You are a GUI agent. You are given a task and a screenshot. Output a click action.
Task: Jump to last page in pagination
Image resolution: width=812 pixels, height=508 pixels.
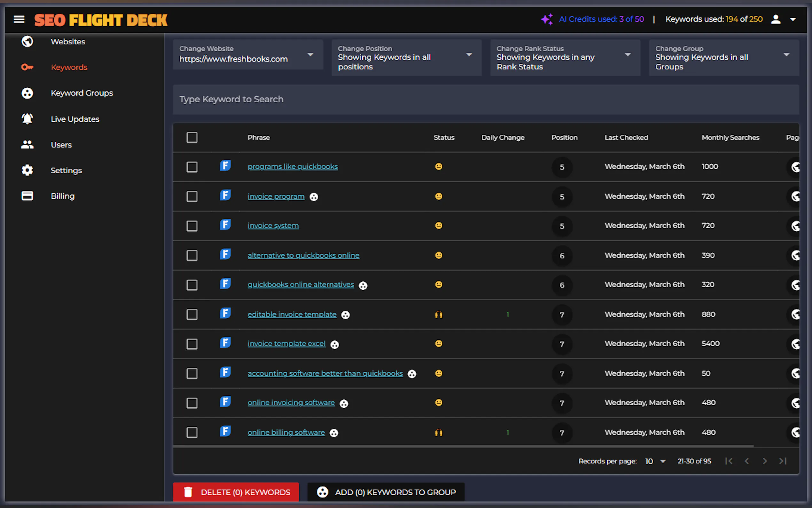pyautogui.click(x=783, y=461)
